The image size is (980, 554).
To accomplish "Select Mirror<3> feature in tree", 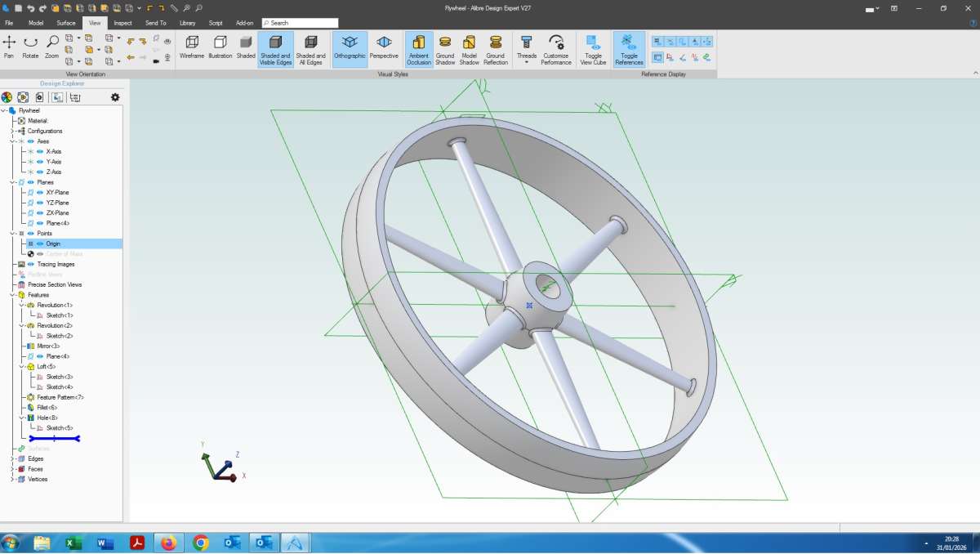I will (x=48, y=346).
